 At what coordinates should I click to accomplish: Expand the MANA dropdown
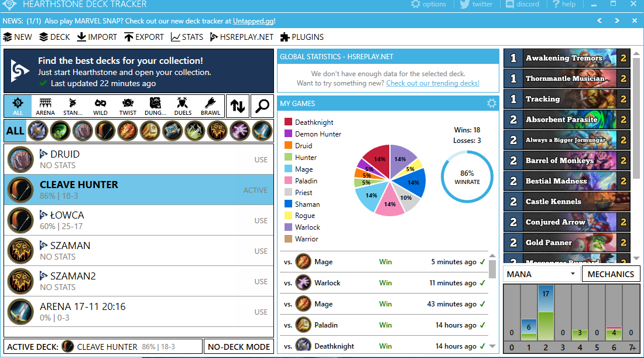point(542,274)
